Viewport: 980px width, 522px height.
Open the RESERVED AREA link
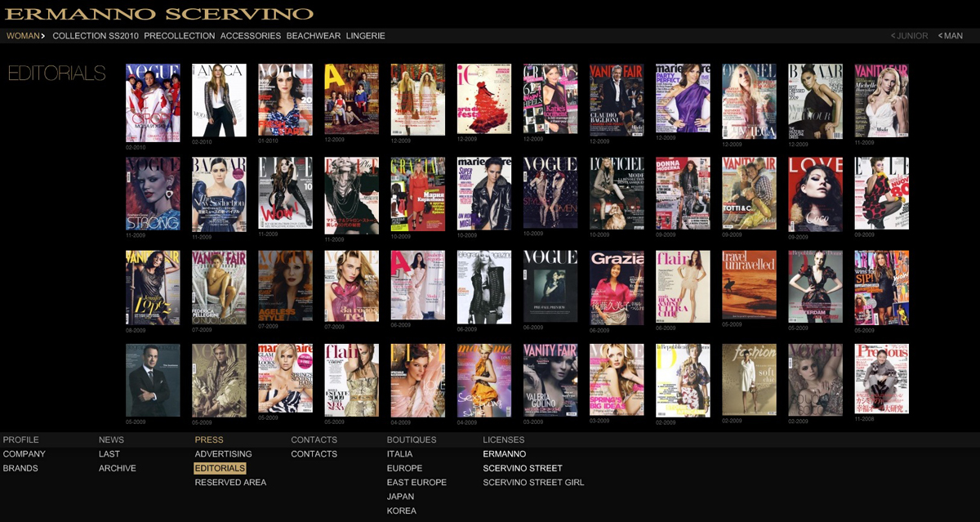tap(230, 482)
